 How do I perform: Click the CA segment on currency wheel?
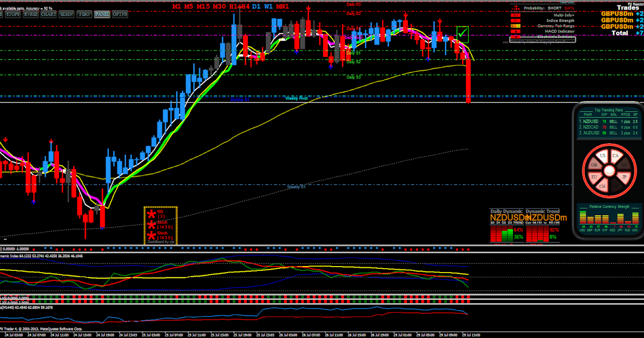tap(616, 156)
